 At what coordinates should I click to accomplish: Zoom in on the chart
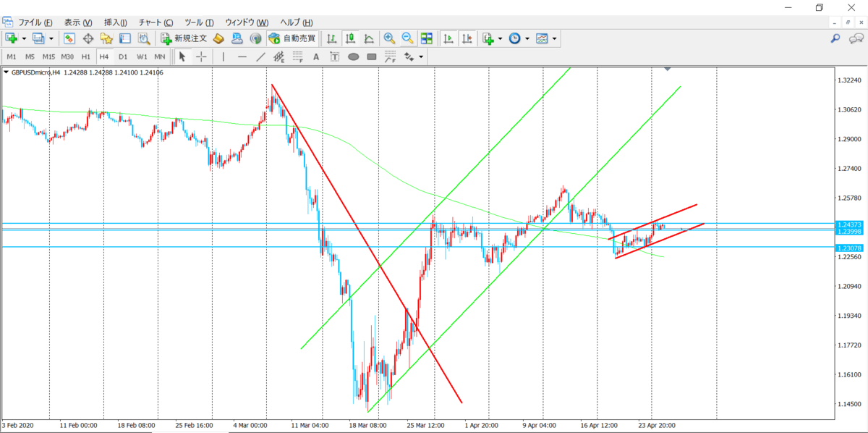[389, 38]
